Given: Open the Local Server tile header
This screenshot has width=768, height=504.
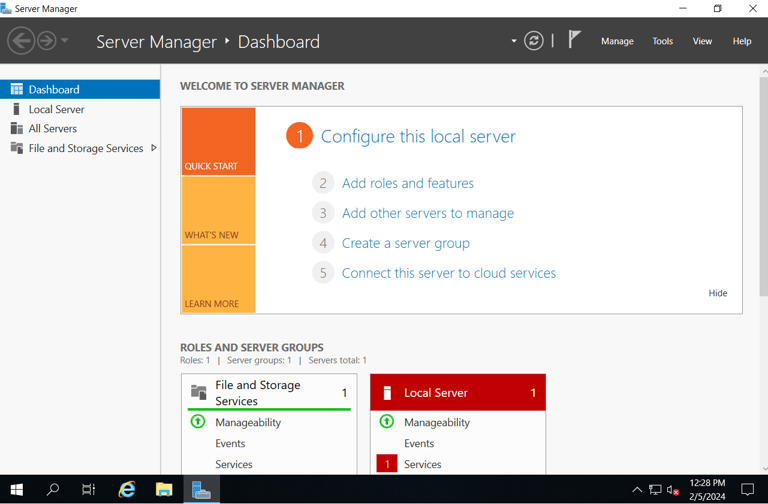Looking at the screenshot, I should click(458, 392).
